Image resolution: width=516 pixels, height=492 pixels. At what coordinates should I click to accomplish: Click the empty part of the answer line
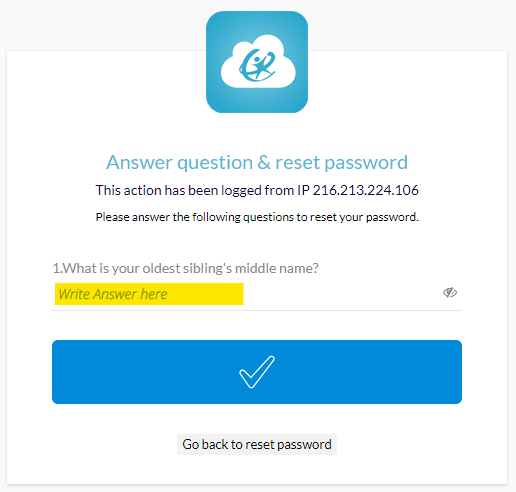coord(342,294)
